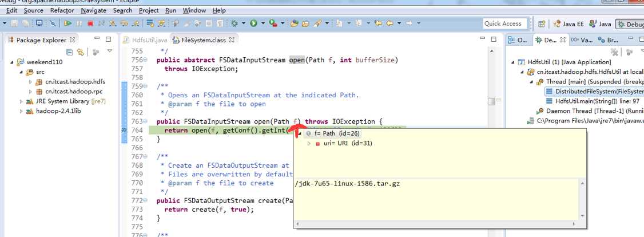Screen dimensions: 644x237
Task: Toggle Use Step Filters
Action: (x=161, y=23)
